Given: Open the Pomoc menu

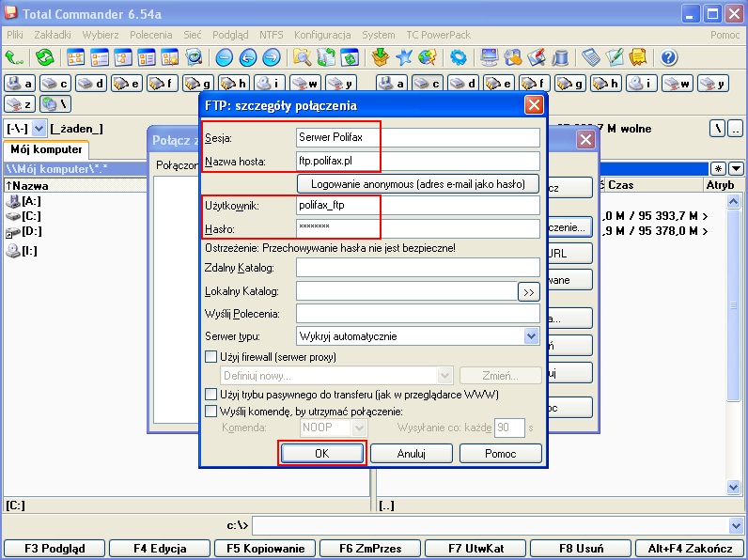Looking at the screenshot, I should pyautogui.click(x=725, y=35).
